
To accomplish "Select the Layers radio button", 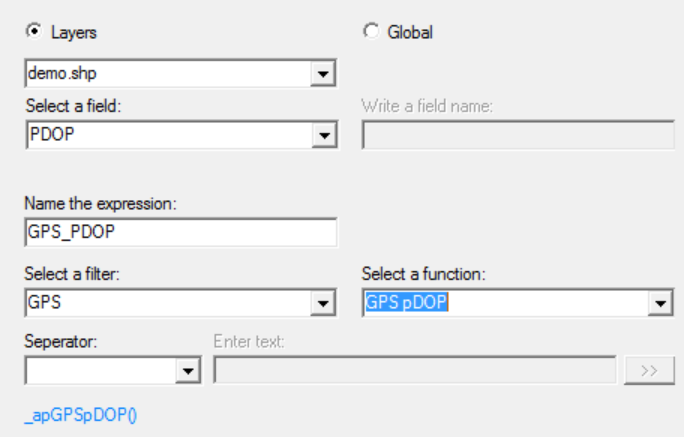I will [x=32, y=31].
